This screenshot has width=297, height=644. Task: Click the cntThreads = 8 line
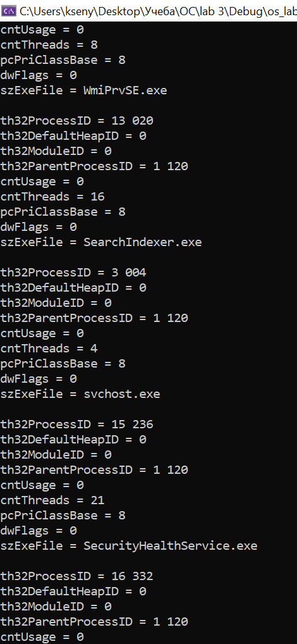pyautogui.click(x=49, y=45)
